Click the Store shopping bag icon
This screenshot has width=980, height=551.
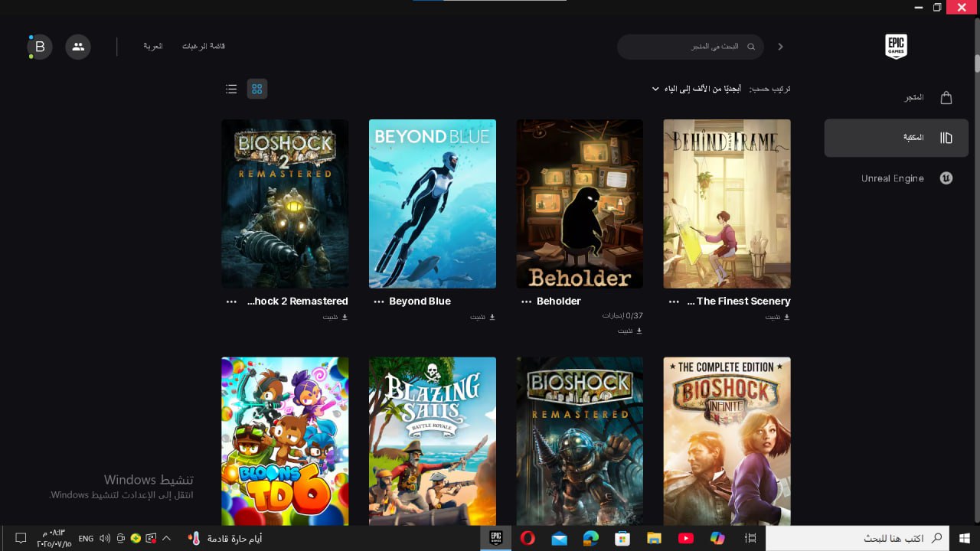(x=946, y=98)
